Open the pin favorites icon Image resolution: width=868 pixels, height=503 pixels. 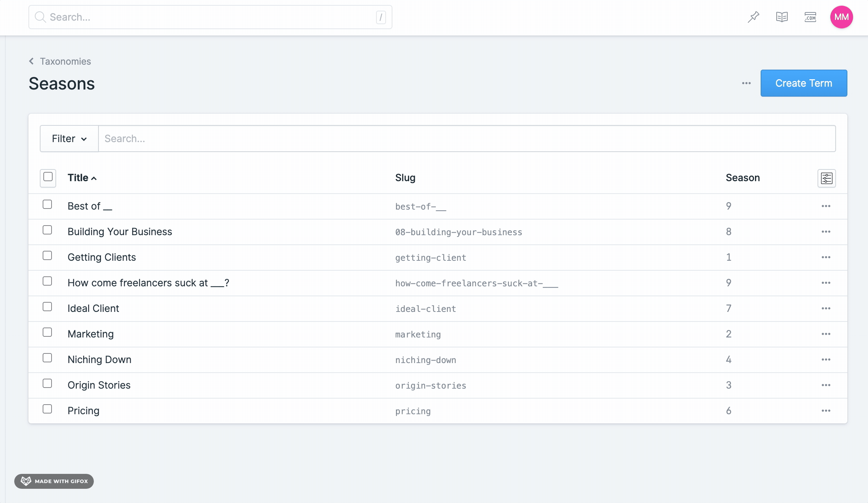tap(753, 17)
